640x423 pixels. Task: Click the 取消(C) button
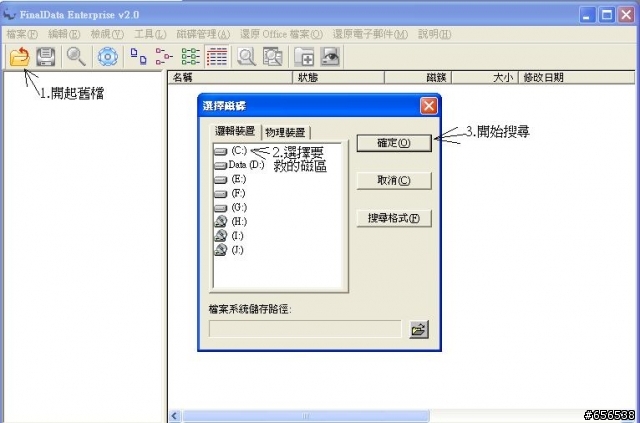[x=394, y=180]
